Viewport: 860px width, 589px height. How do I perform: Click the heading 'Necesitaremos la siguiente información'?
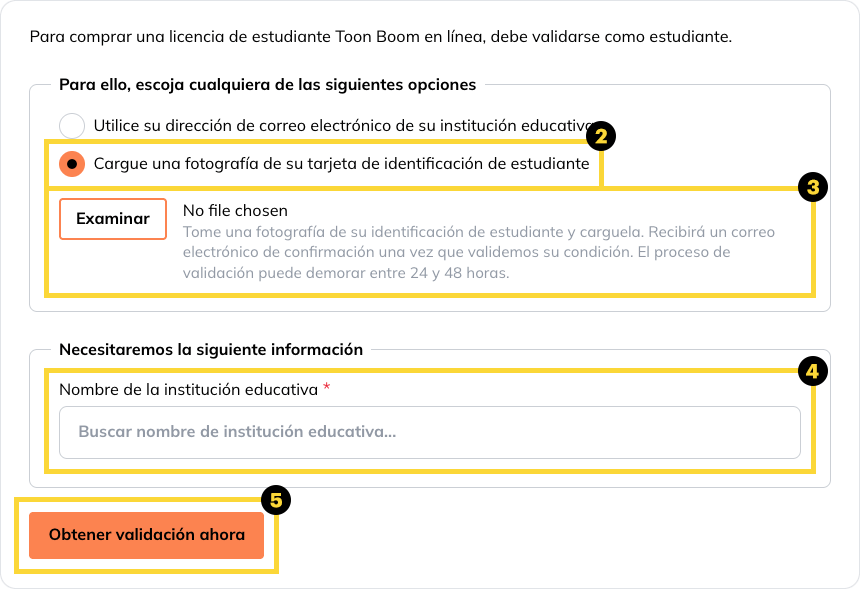(x=211, y=350)
